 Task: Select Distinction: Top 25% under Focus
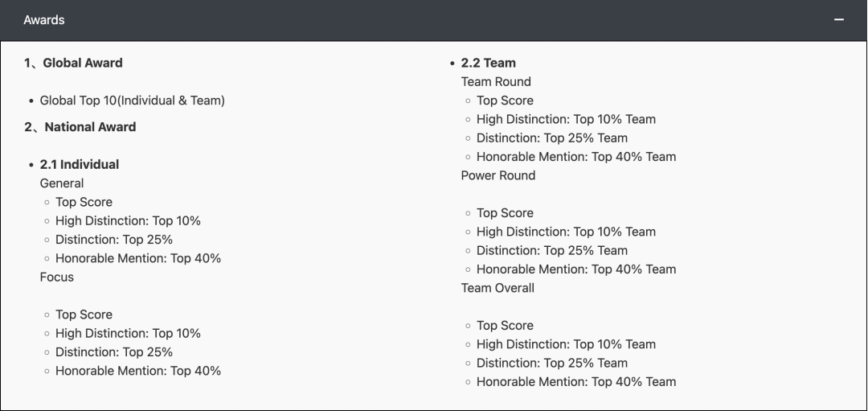click(114, 352)
